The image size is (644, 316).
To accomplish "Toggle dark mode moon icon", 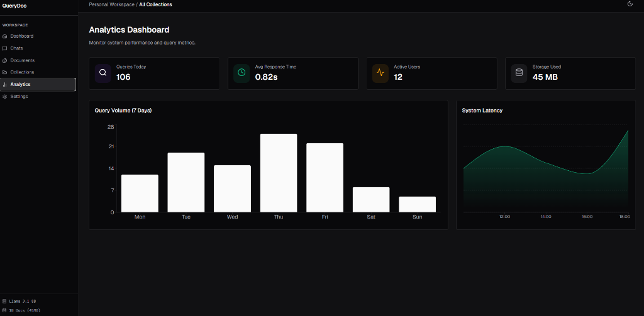I will pos(630,4).
